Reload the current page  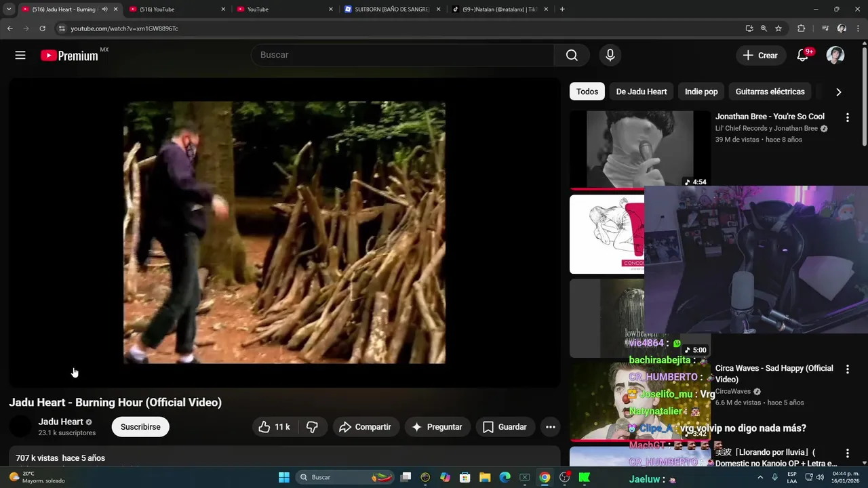click(42, 28)
